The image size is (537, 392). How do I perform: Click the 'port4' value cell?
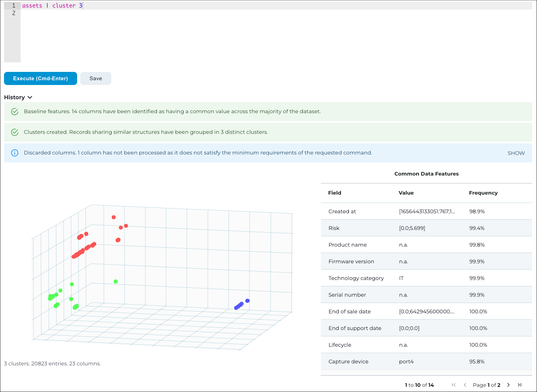(x=406, y=361)
